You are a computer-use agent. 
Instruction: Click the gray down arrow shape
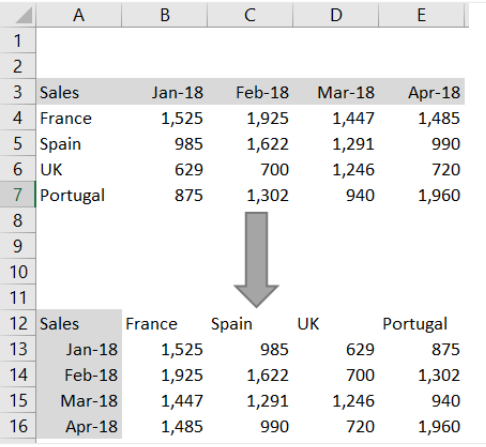(256, 260)
